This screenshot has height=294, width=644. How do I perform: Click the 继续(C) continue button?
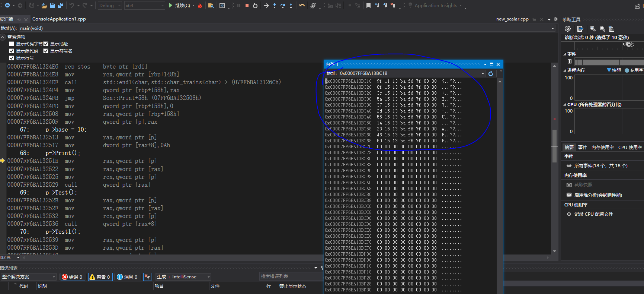pyautogui.click(x=182, y=6)
